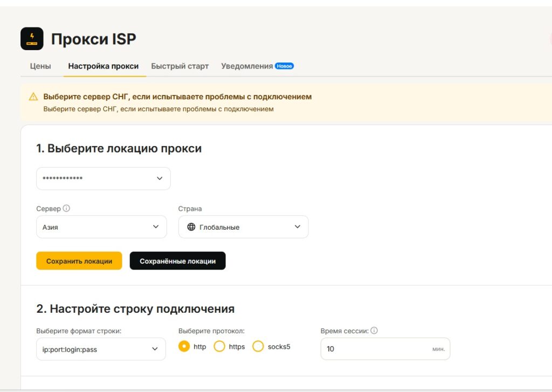Open the Быстрый старт tab
Image resolution: width=552 pixels, height=392 pixels.
[x=180, y=66]
